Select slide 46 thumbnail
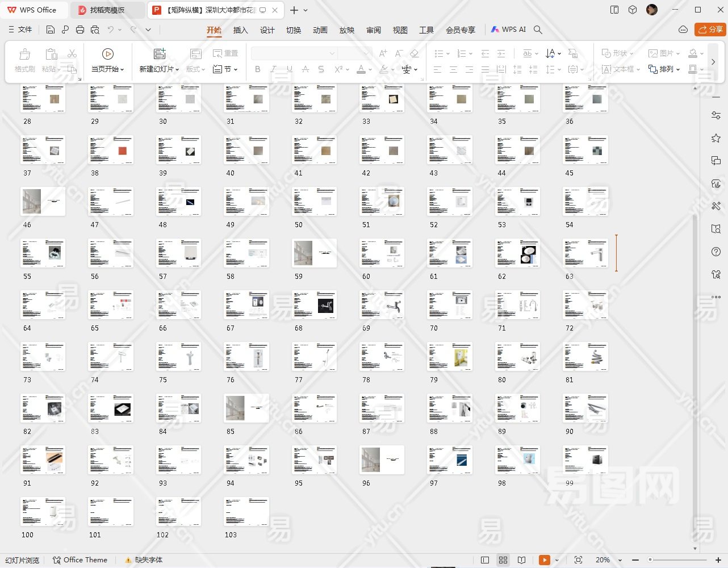This screenshot has width=728, height=568. 43,202
